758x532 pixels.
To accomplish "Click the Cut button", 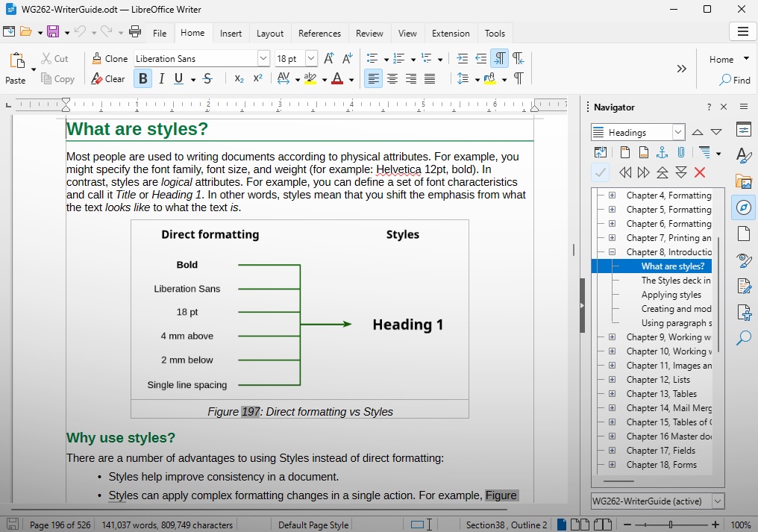I will (x=54, y=58).
